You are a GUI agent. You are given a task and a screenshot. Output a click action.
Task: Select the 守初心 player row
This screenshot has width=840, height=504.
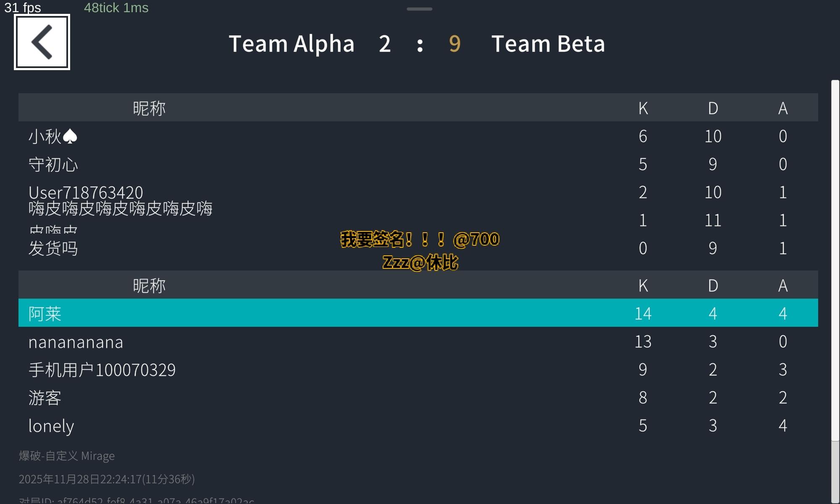[53, 164]
